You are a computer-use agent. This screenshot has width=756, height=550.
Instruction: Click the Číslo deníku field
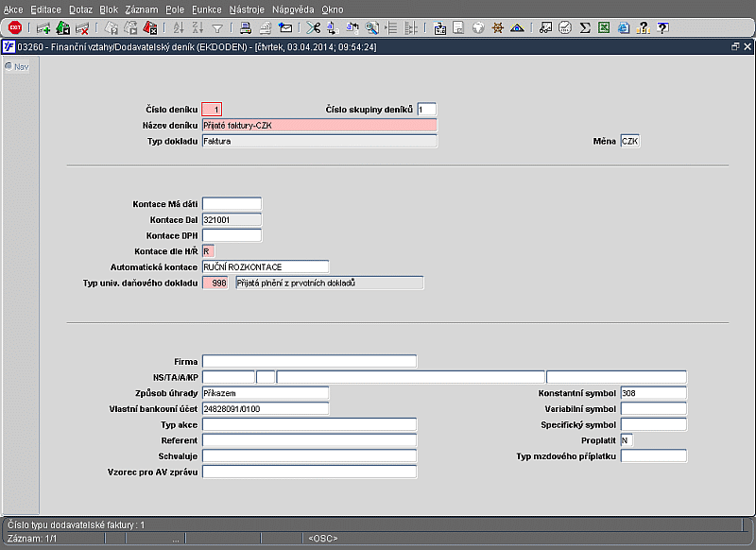click(x=212, y=110)
